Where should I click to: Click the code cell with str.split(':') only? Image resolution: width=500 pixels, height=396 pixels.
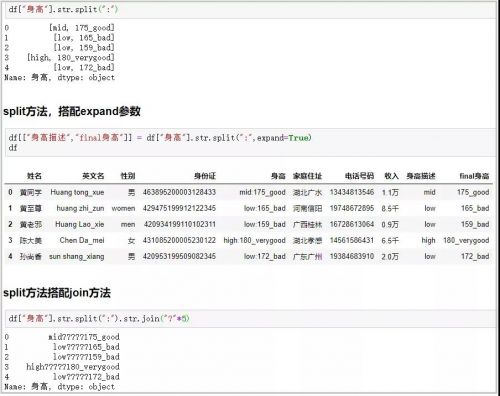(251, 10)
